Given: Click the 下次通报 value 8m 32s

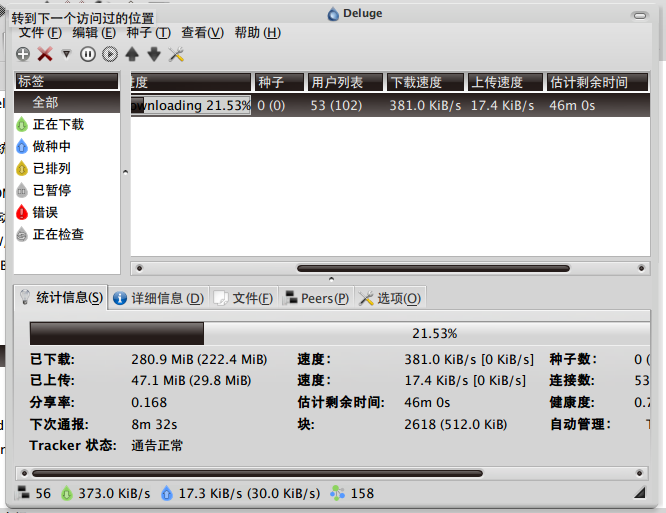Looking at the screenshot, I should tap(154, 424).
